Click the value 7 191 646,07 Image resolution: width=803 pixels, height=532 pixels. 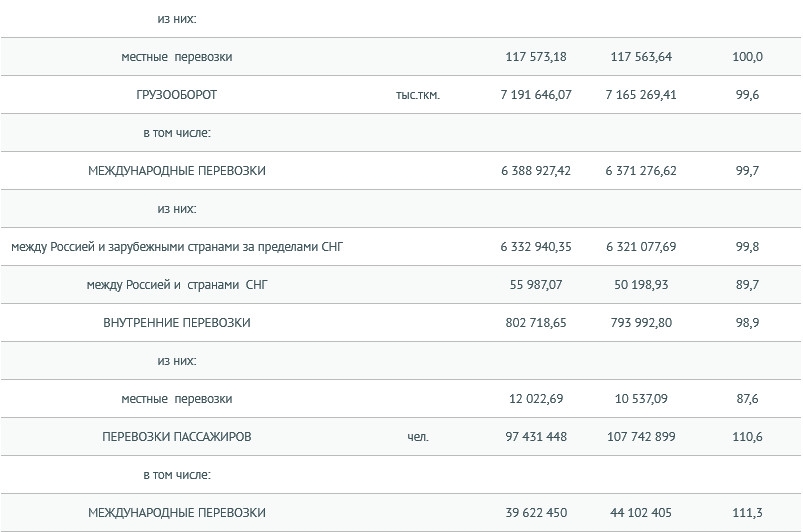[x=536, y=95]
